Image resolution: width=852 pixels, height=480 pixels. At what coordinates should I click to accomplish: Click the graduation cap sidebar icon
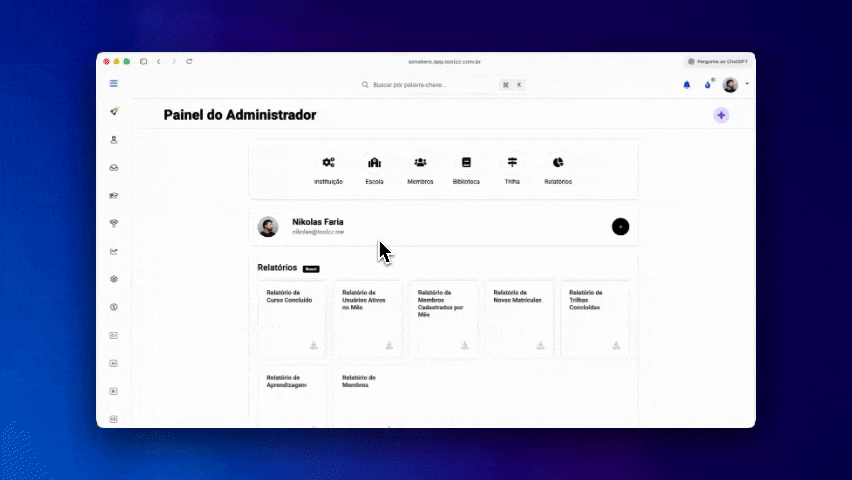(114, 195)
